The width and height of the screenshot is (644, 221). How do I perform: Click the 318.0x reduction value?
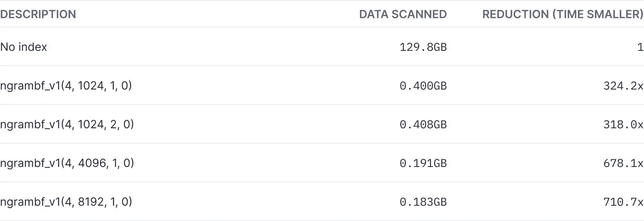(623, 124)
